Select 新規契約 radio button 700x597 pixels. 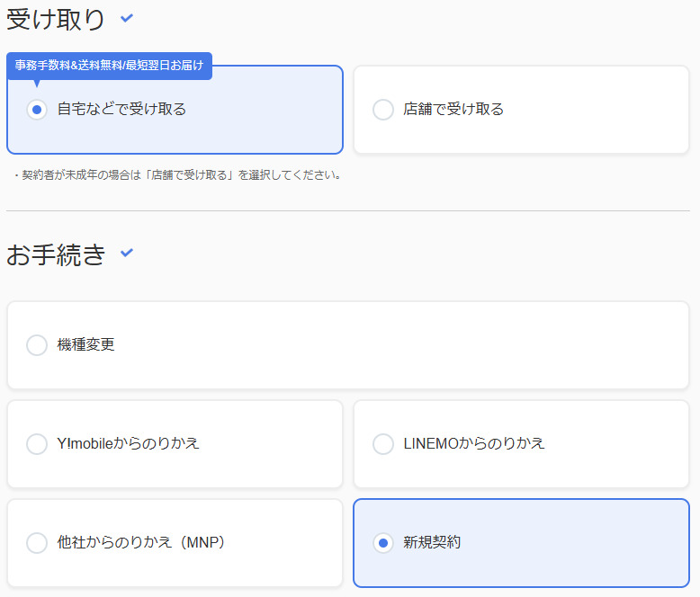click(383, 542)
